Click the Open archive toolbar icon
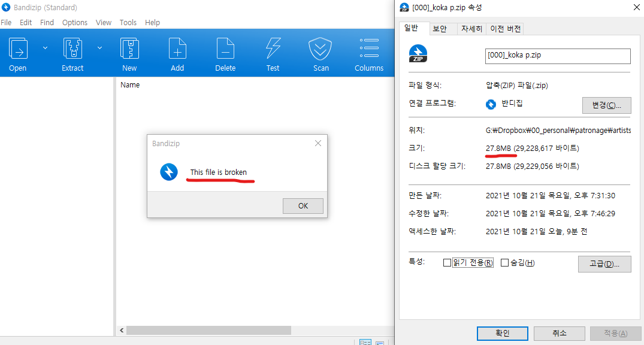This screenshot has width=644, height=345. tap(17, 49)
